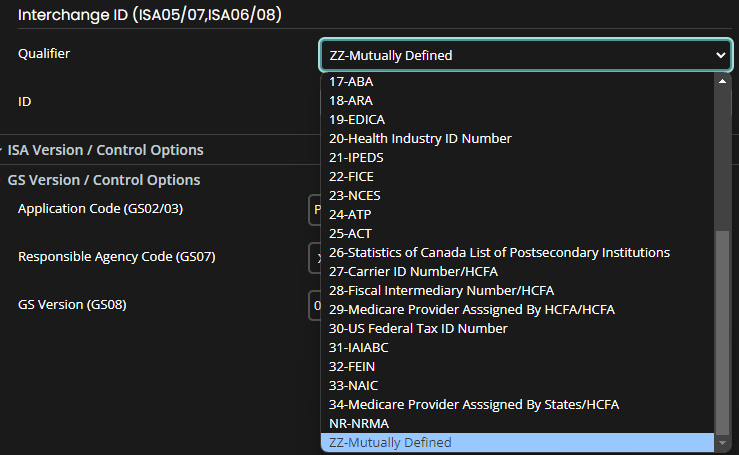Viewport: 739px width, 455px height.
Task: Click the highlighted ZZ-Mutually Defined option
Action: tap(390, 443)
